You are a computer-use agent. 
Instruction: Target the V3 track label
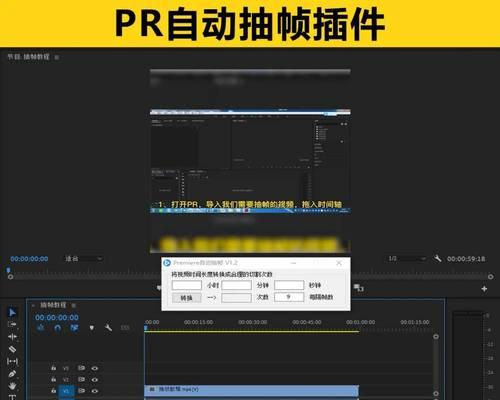point(66,368)
